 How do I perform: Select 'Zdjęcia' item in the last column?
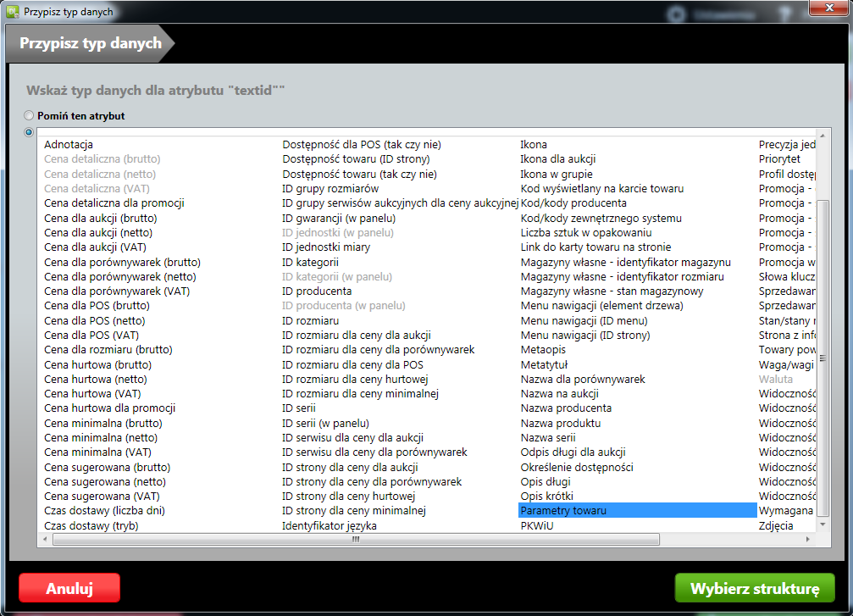pos(776,525)
